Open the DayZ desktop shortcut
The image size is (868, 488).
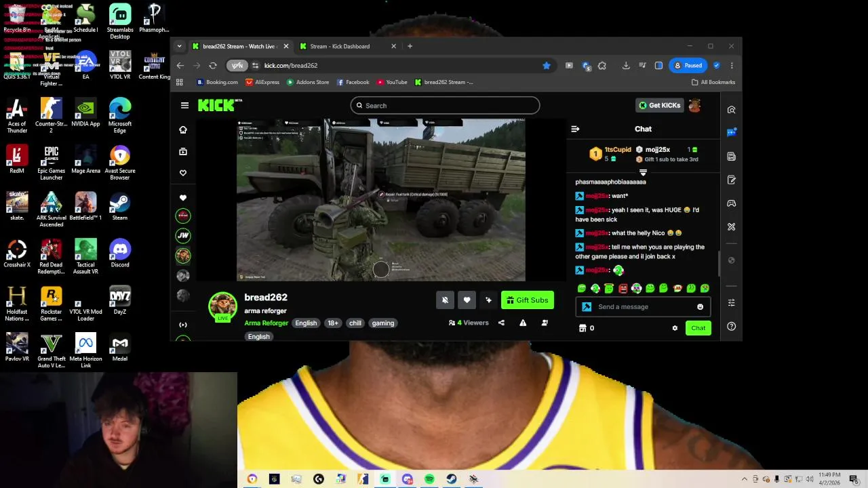click(120, 300)
